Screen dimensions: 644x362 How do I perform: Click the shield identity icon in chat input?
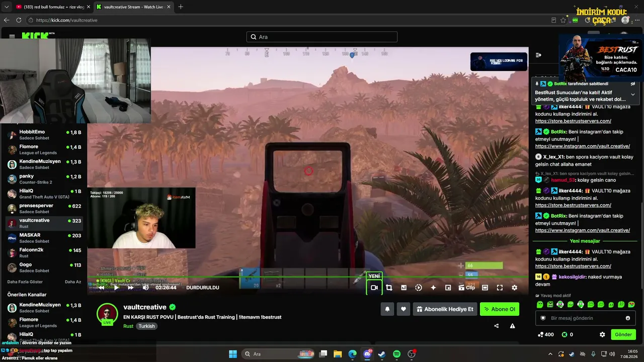pyautogui.click(x=543, y=318)
